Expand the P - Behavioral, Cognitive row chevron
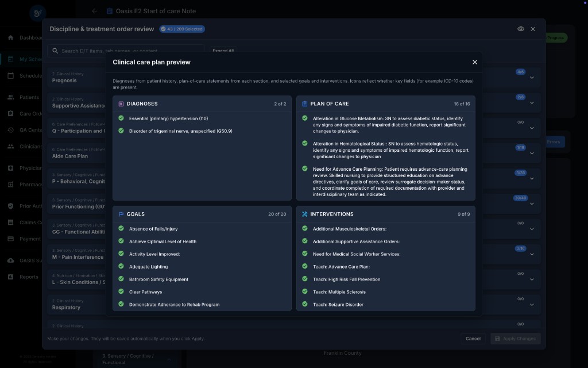588x368 pixels. click(x=532, y=178)
